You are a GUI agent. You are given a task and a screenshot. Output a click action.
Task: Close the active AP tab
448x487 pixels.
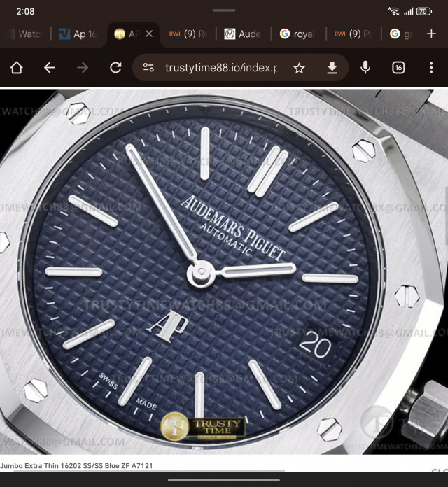tap(149, 34)
